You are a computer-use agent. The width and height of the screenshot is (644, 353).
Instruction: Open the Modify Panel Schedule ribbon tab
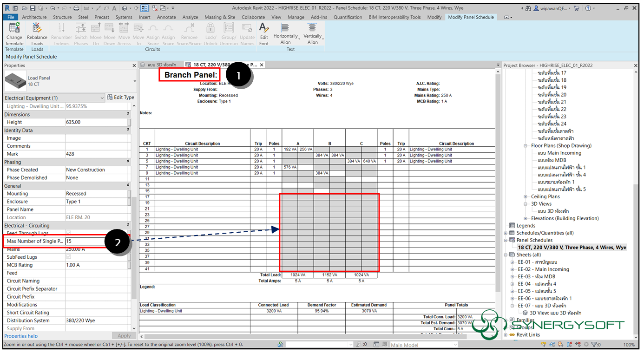pos(471,17)
